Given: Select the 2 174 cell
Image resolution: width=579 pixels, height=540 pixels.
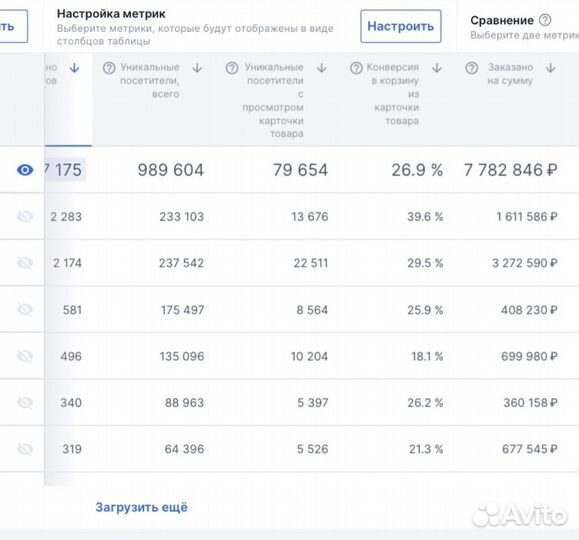Looking at the screenshot, I should coord(67,263).
